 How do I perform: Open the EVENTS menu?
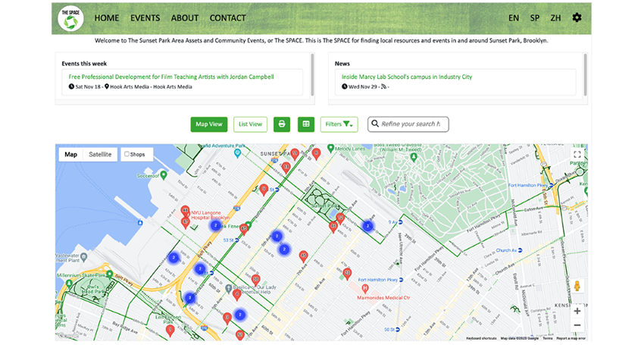tap(145, 18)
